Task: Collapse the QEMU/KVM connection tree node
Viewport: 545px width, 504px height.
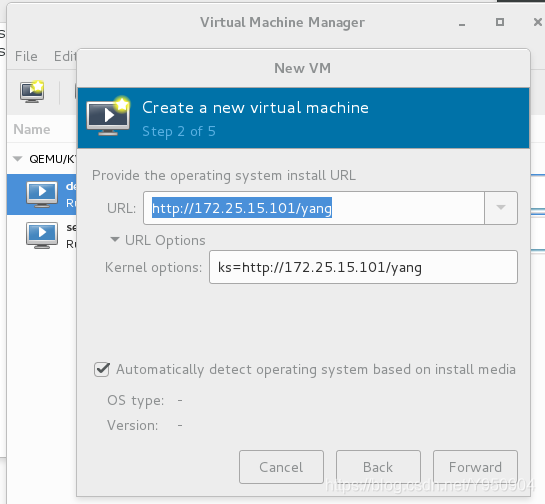Action: tap(17, 159)
